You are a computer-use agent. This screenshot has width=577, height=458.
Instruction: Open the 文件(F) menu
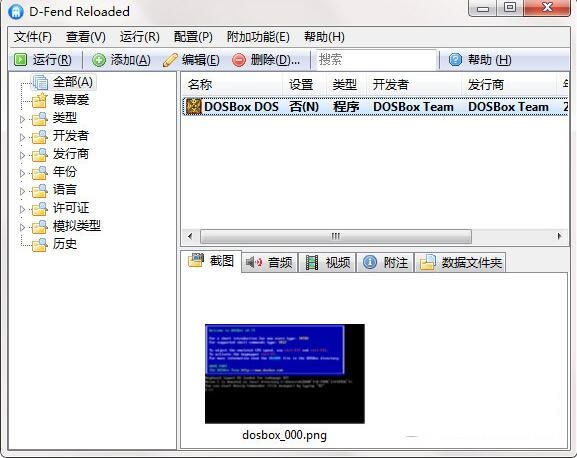[33, 37]
